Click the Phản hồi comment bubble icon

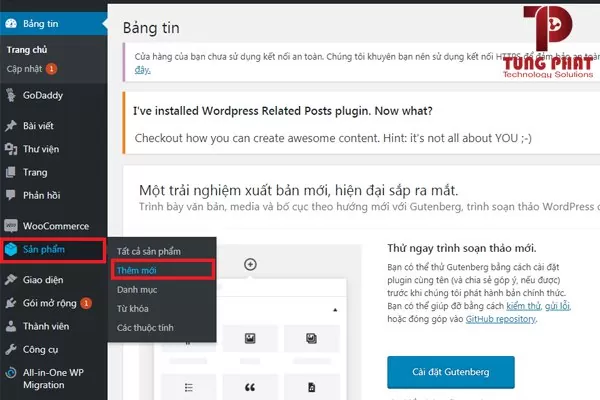[11, 195]
